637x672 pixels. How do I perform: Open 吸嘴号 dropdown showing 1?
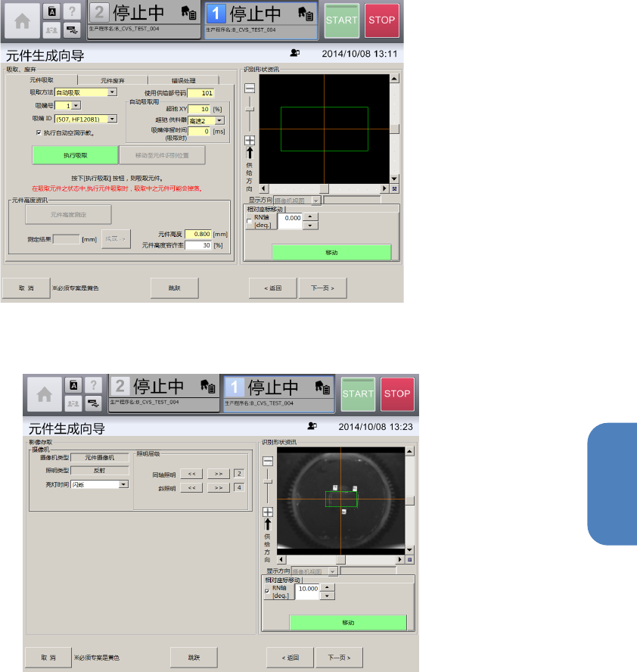click(x=76, y=105)
